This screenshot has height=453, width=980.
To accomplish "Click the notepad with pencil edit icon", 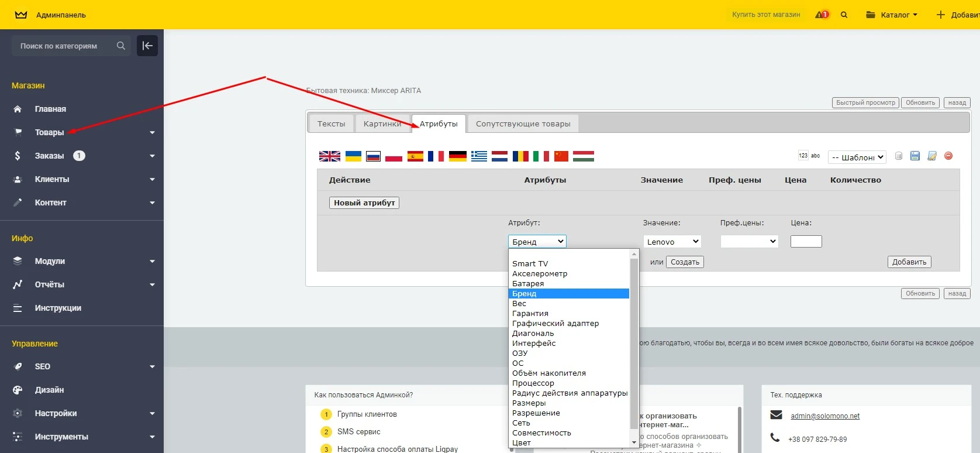I will point(932,156).
